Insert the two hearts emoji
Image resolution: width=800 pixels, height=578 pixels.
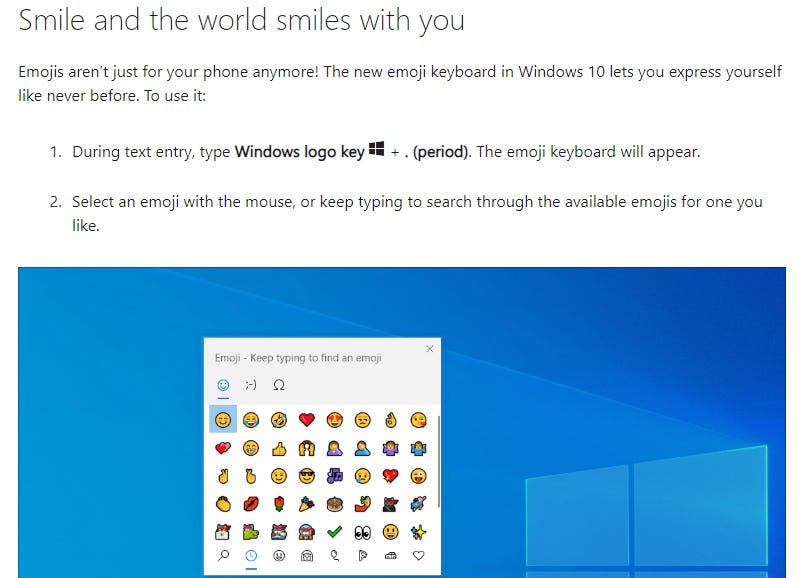click(223, 448)
